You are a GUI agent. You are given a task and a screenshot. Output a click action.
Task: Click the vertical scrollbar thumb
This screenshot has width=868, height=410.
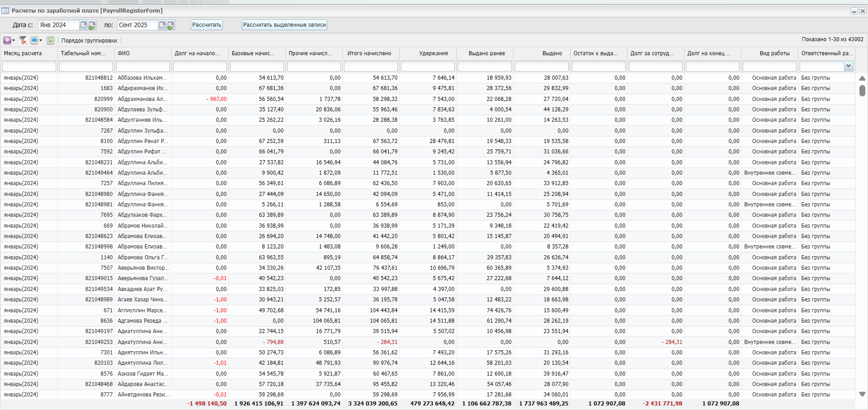pyautogui.click(x=862, y=91)
